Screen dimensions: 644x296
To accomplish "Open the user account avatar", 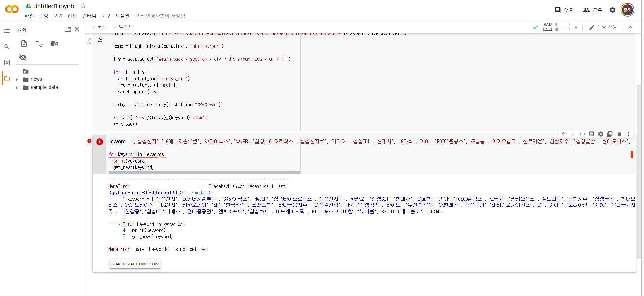I will (628, 10).
